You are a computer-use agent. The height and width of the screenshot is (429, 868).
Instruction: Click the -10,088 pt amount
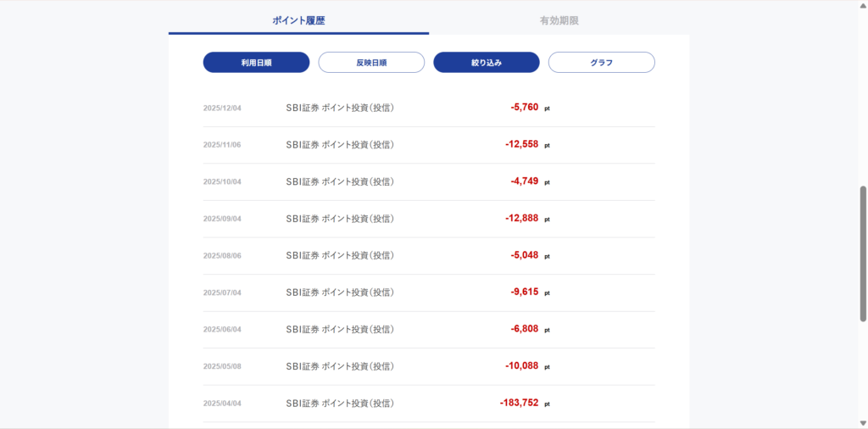pyautogui.click(x=522, y=365)
